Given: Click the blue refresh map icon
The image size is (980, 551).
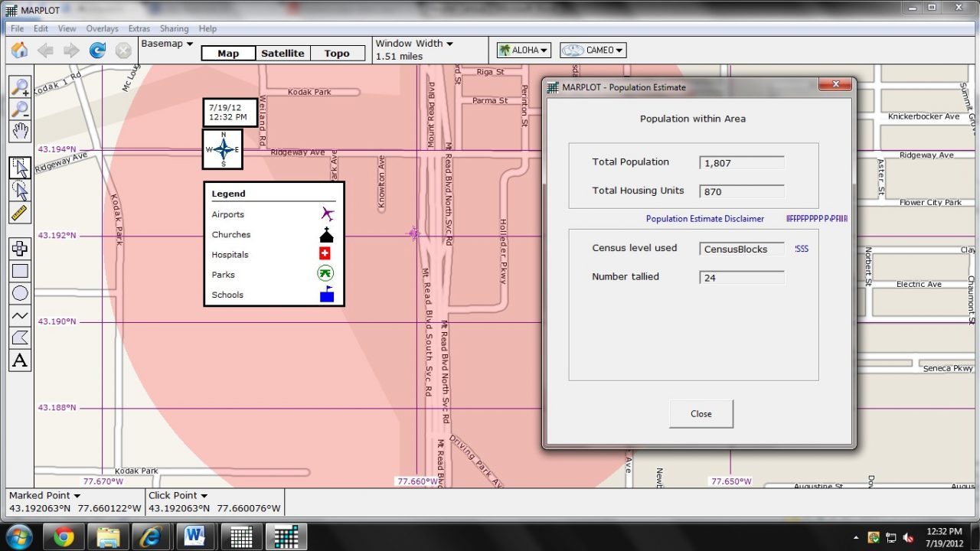Looking at the screenshot, I should (97, 51).
